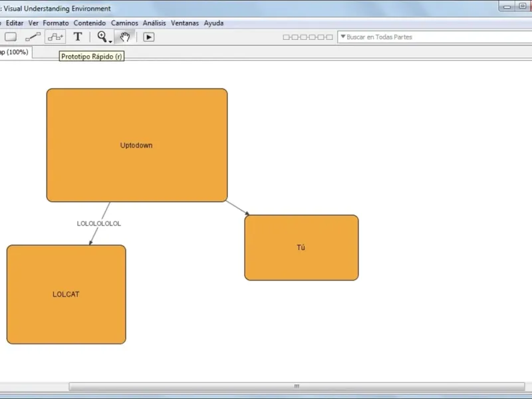This screenshot has width=532, height=399.
Task: Select the Tú node
Action: coord(301,247)
